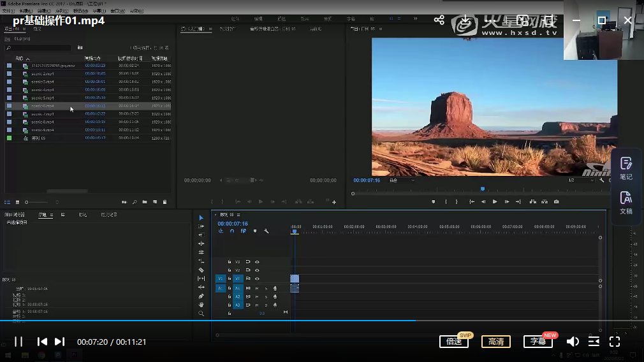Select the Track Select Forward tool

[201, 226]
